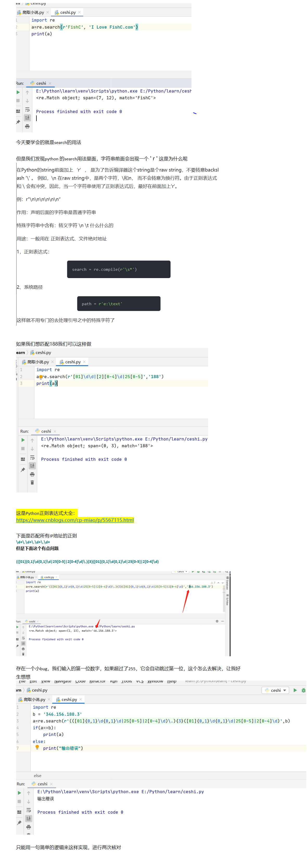Close the ceshi.py tab in the bottom PyCharm window
The width and height of the screenshot is (307, 868).
(81, 700)
